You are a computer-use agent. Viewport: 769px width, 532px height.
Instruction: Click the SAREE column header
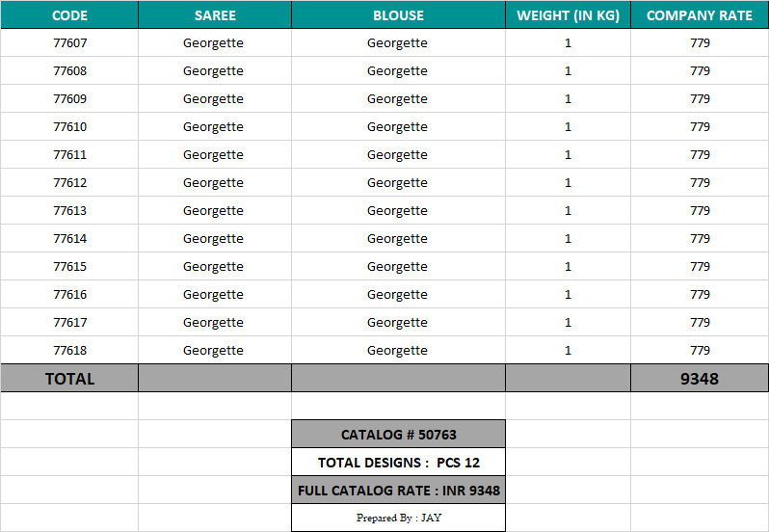215,15
